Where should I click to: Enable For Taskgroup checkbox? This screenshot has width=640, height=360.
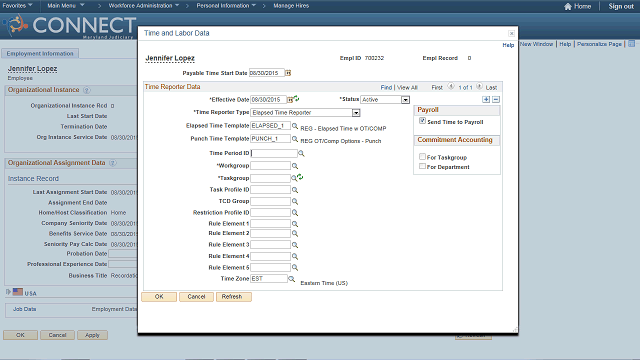(422, 156)
